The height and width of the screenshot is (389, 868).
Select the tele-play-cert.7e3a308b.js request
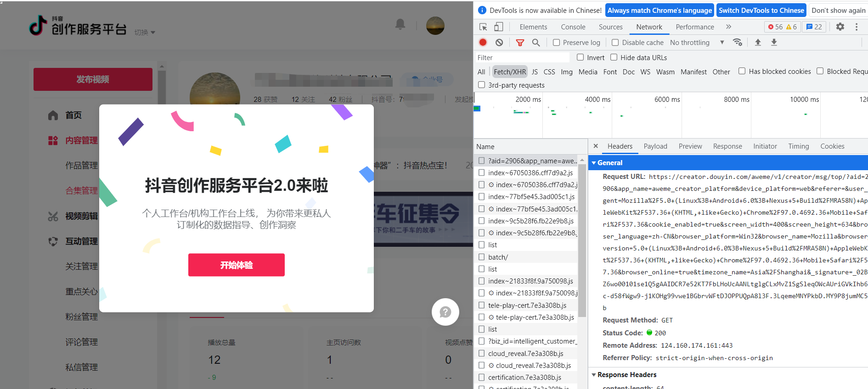[x=527, y=305]
